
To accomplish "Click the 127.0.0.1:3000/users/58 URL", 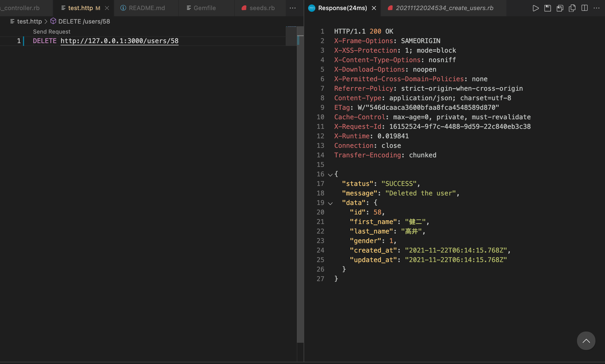I will (119, 41).
